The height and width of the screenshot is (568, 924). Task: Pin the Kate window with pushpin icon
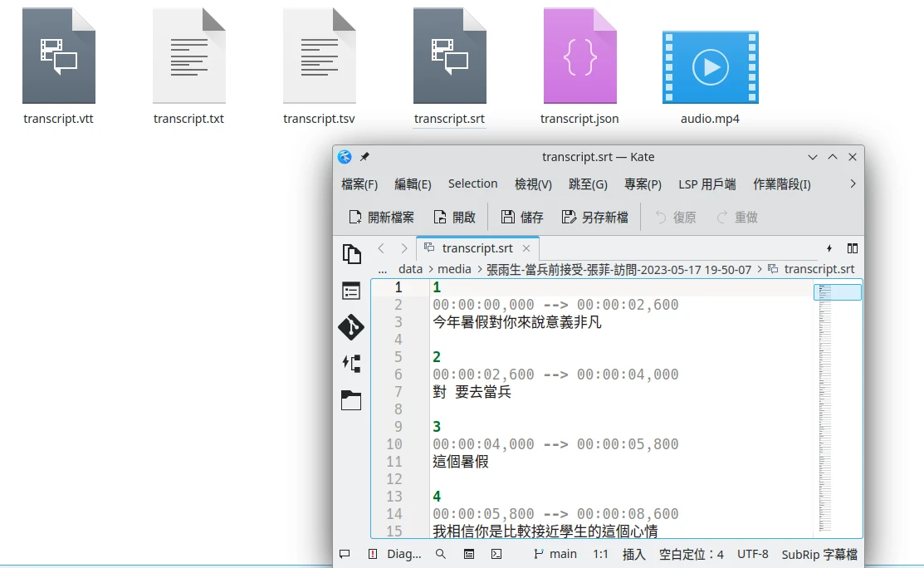[364, 157]
